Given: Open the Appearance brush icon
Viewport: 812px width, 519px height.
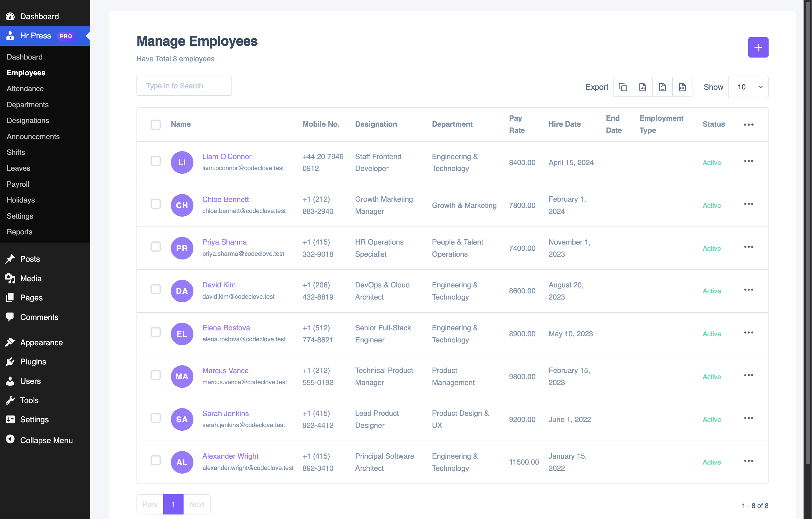Looking at the screenshot, I should pos(10,342).
